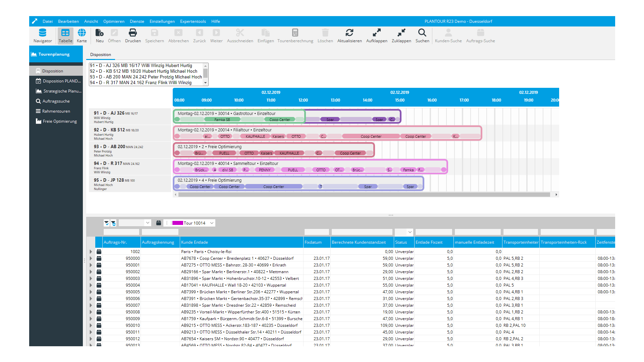Viewport: 644px width, 362px height.
Task: Toggle the filter-with-checkmark button
Action: (x=106, y=223)
